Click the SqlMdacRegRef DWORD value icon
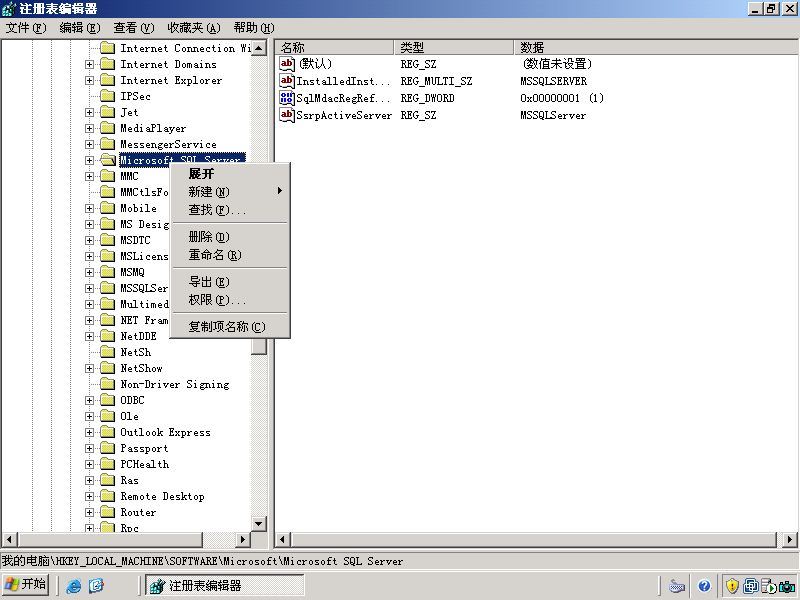The width and height of the screenshot is (800, 600). [x=287, y=98]
